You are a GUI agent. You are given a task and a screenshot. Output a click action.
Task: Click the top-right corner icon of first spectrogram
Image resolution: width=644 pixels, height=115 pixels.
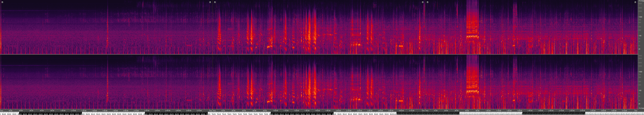[210, 2]
